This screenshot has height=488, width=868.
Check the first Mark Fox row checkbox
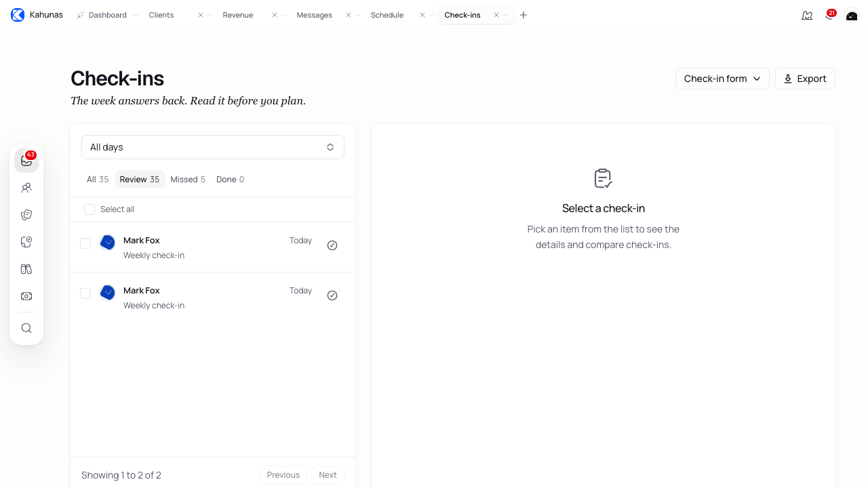85,243
